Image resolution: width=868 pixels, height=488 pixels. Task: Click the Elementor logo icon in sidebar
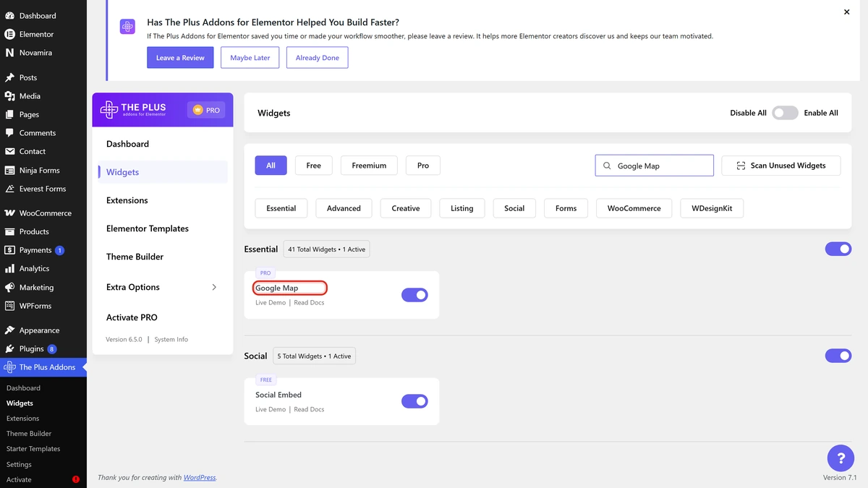[x=9, y=34]
